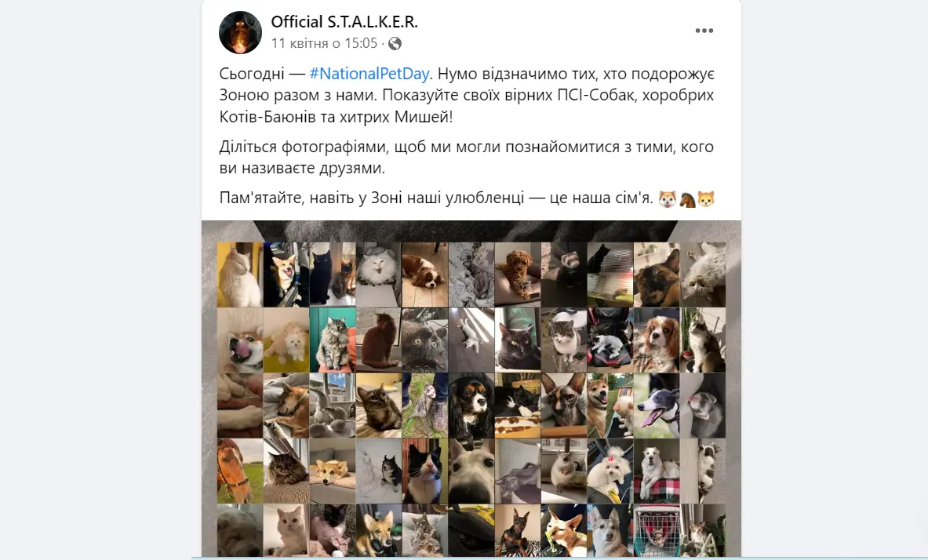Viewport: 928px width, 560px height.
Task: Open the black-and-tan cavalier spaniel photo
Action: pos(471,405)
